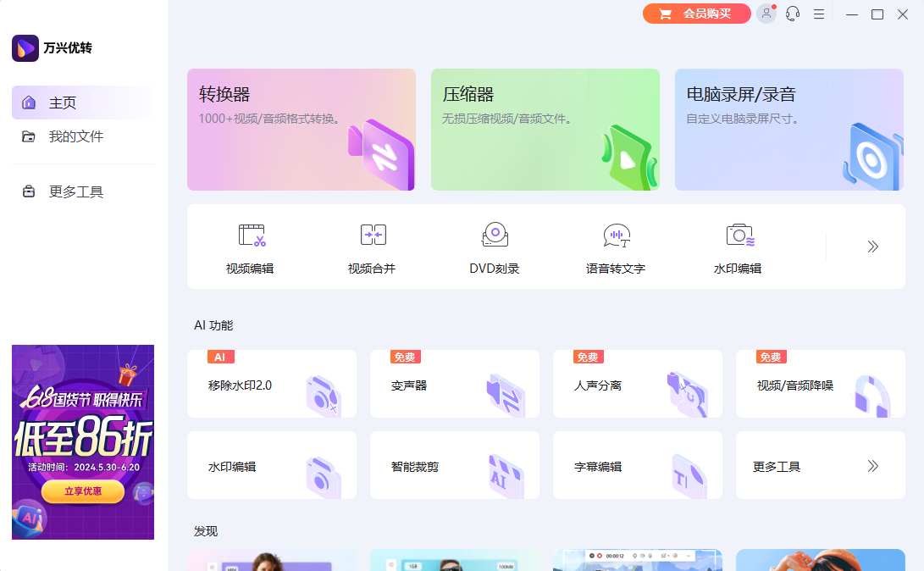
Task: Start 视频/音频降噪 noise reduction
Action: pos(820,383)
